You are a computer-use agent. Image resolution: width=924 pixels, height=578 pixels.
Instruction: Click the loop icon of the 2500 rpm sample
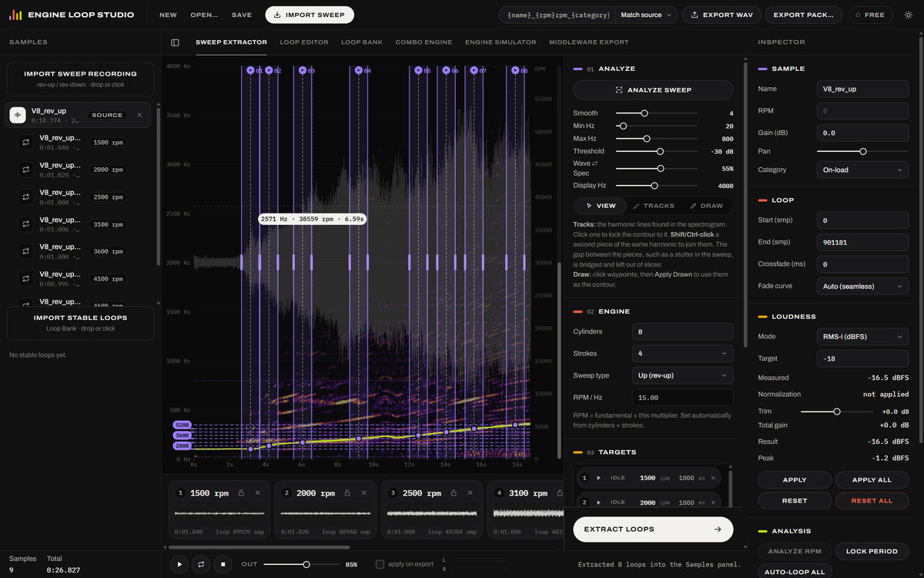pyautogui.click(x=25, y=197)
